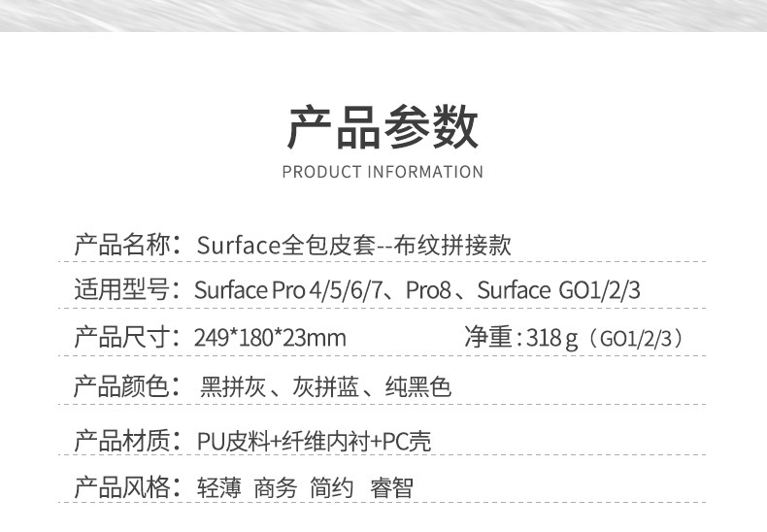Click the PRODUCT INFORMATION subtitle
The height and width of the screenshot is (532, 767).
[383, 173]
